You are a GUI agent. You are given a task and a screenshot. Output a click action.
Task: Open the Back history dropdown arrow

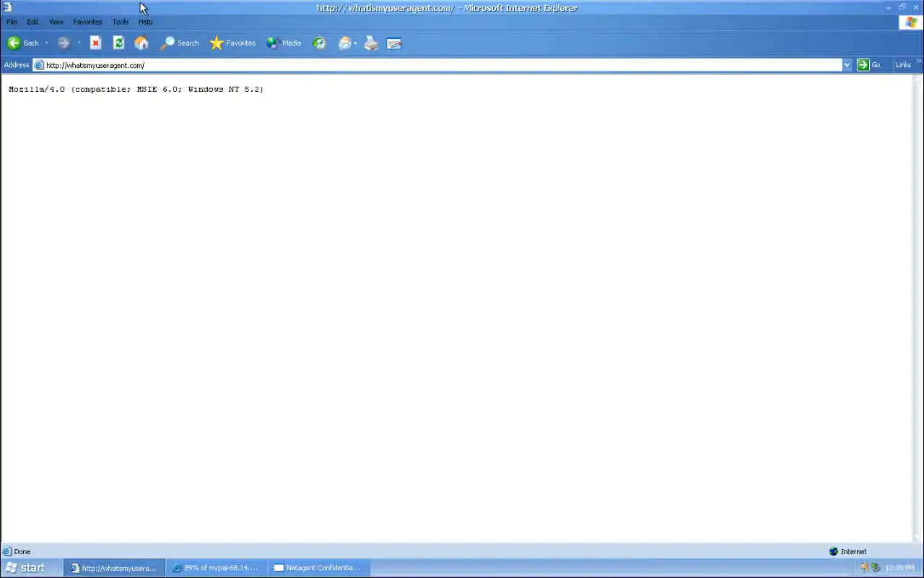point(46,43)
